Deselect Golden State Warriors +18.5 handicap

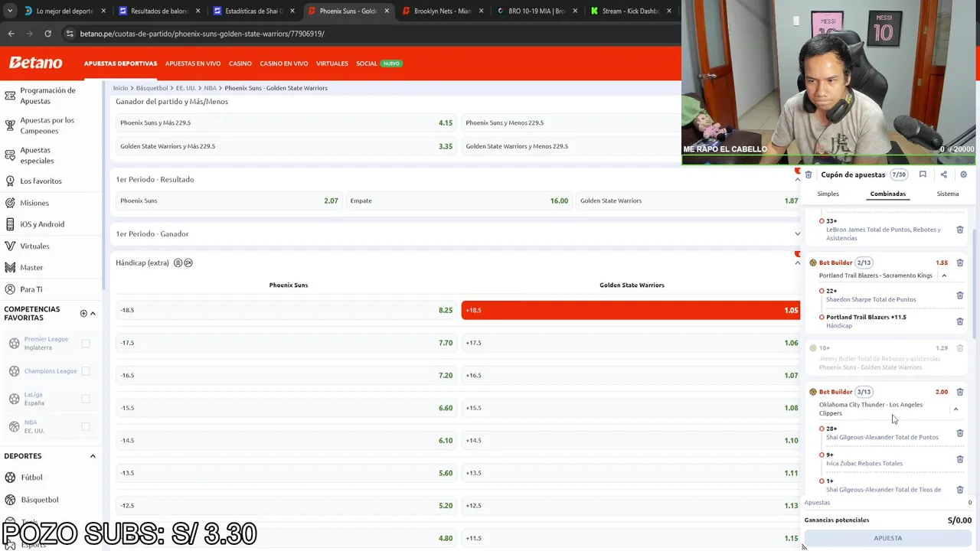632,310
